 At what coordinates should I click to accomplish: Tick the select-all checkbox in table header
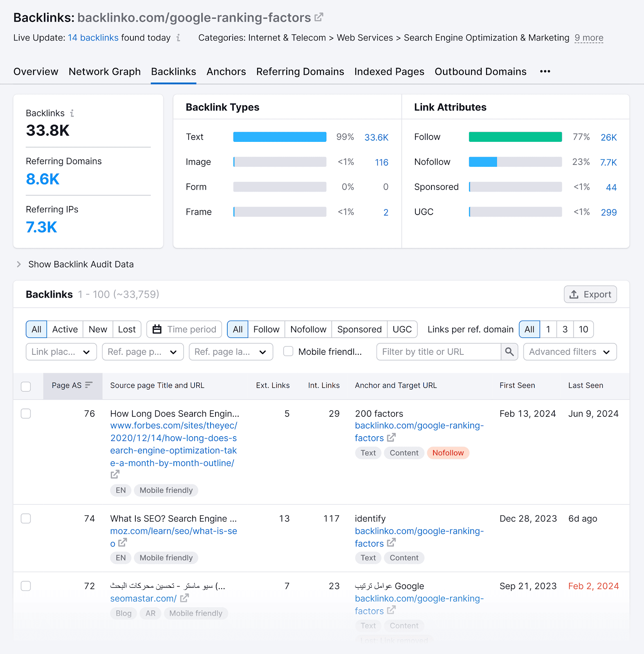[x=26, y=386]
